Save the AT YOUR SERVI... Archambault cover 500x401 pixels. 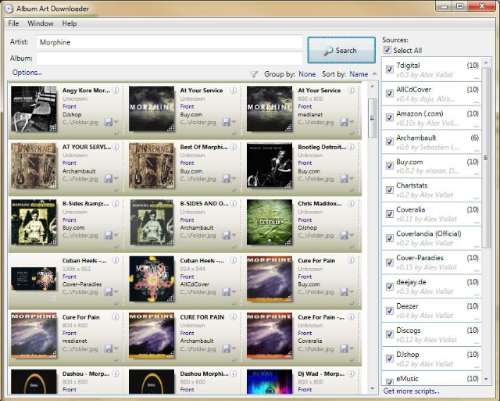tap(108, 179)
